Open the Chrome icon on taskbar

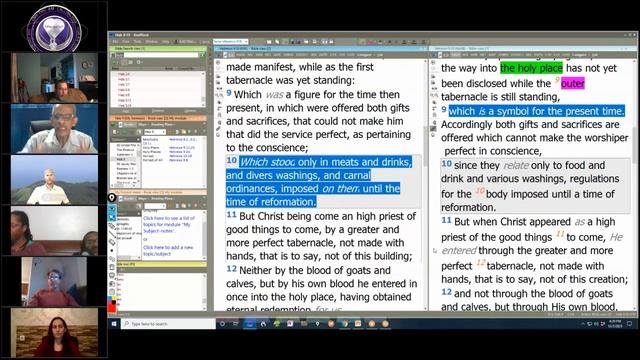(345, 324)
